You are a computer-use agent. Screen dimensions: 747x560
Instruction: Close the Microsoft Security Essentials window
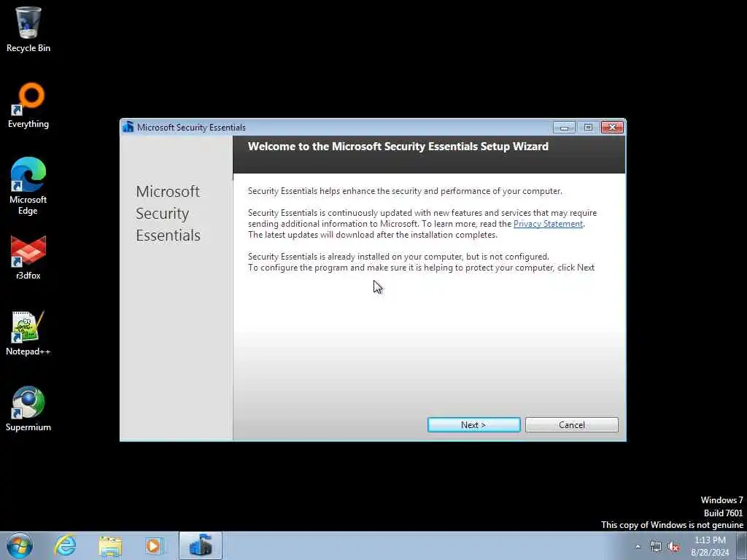[612, 127]
